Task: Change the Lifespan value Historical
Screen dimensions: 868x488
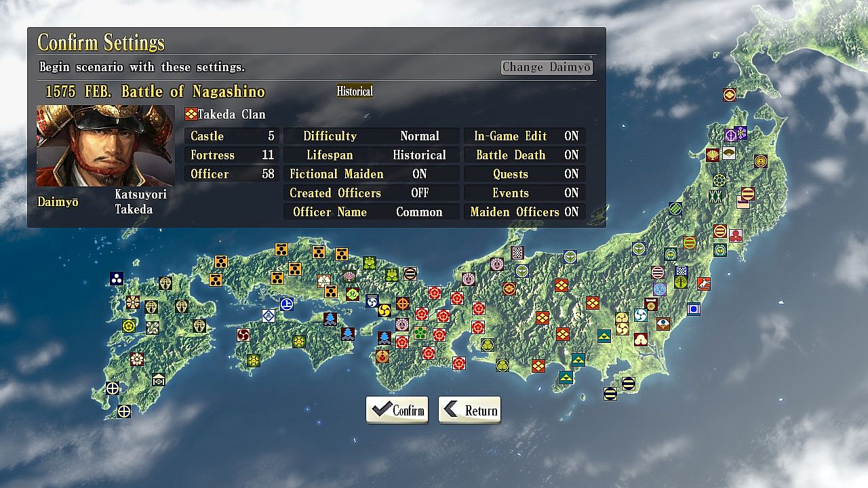Action: point(420,155)
